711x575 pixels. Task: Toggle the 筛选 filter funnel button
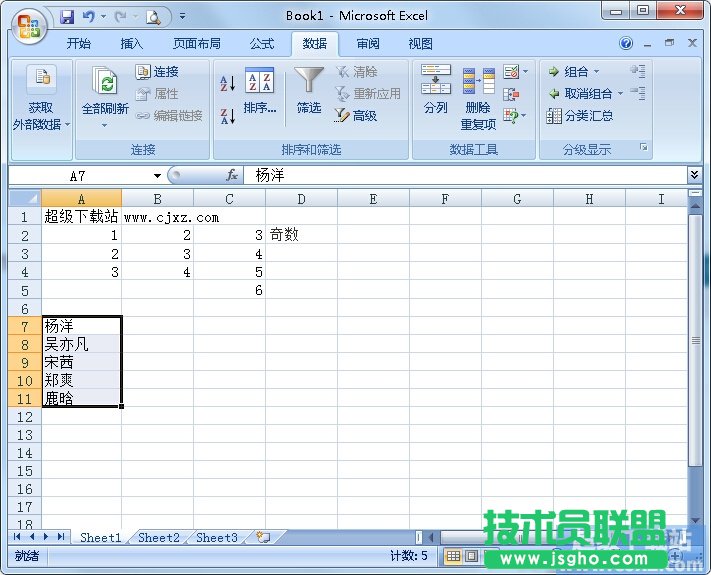(309, 91)
